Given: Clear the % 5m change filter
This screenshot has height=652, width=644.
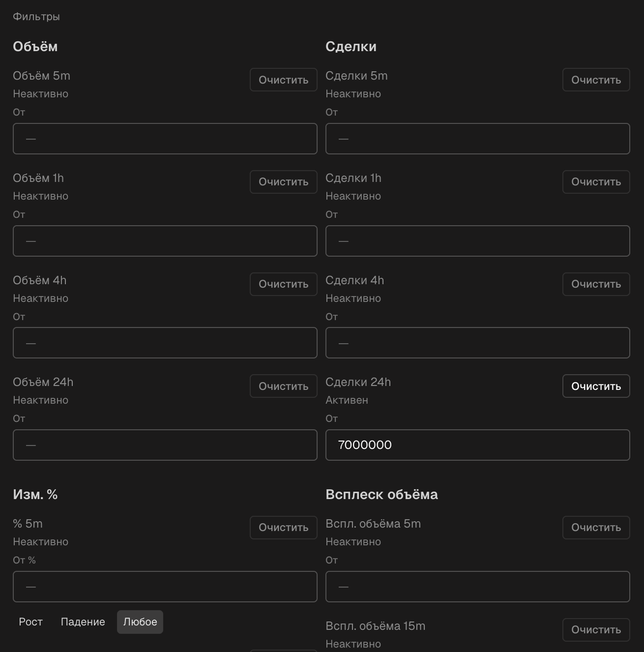Looking at the screenshot, I should [284, 528].
